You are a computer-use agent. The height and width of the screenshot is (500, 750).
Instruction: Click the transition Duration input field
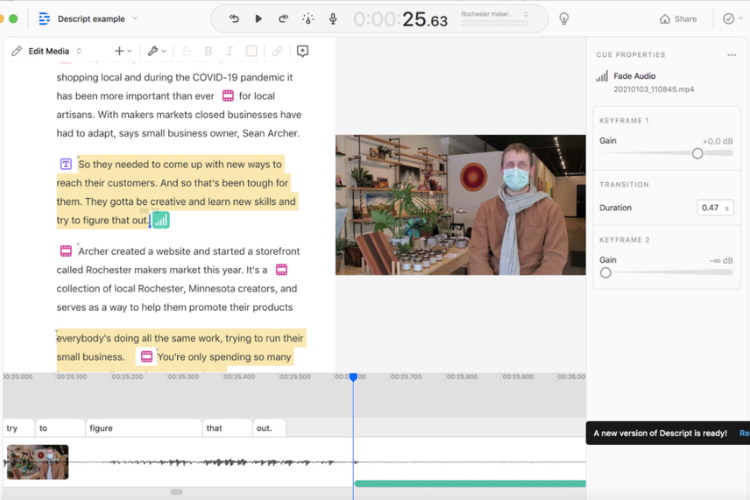(x=715, y=208)
